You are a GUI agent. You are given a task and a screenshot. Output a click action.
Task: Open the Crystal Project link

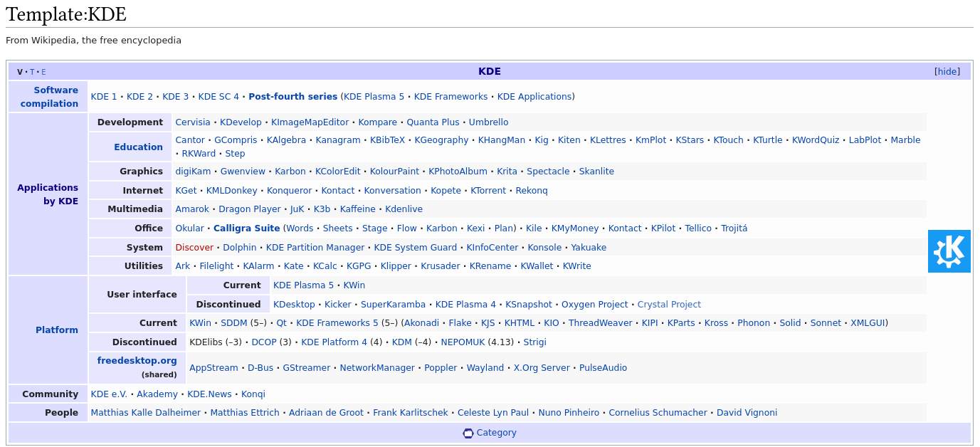point(669,305)
